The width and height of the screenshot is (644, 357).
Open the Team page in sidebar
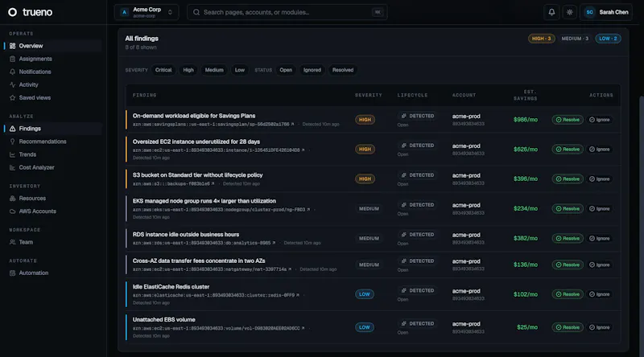pos(52,243)
